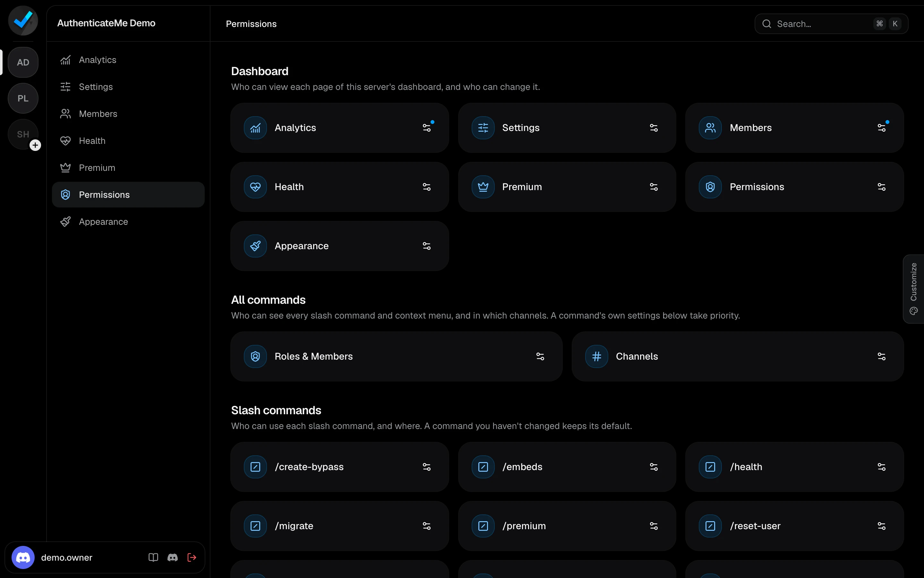Click the AuthenticateMe checkmark logo
This screenshot has width=924, height=578.
pos(23,21)
